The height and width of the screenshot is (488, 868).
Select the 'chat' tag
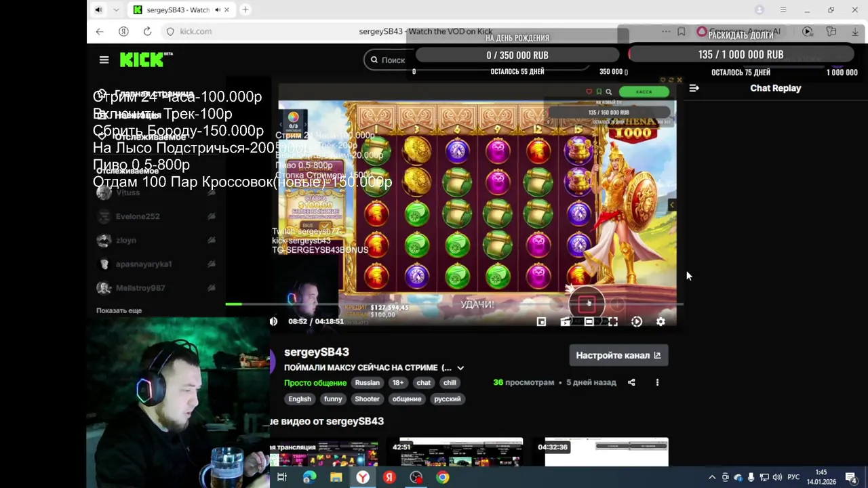[424, 382]
